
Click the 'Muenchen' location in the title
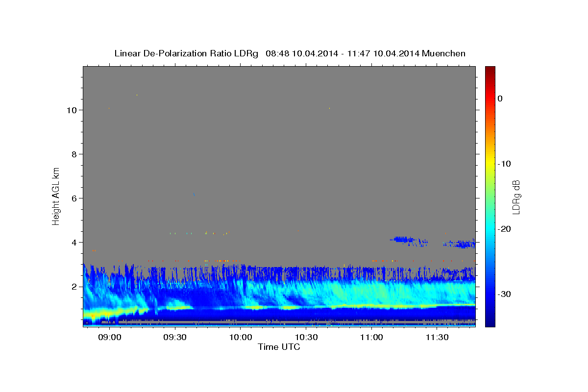(x=443, y=53)
